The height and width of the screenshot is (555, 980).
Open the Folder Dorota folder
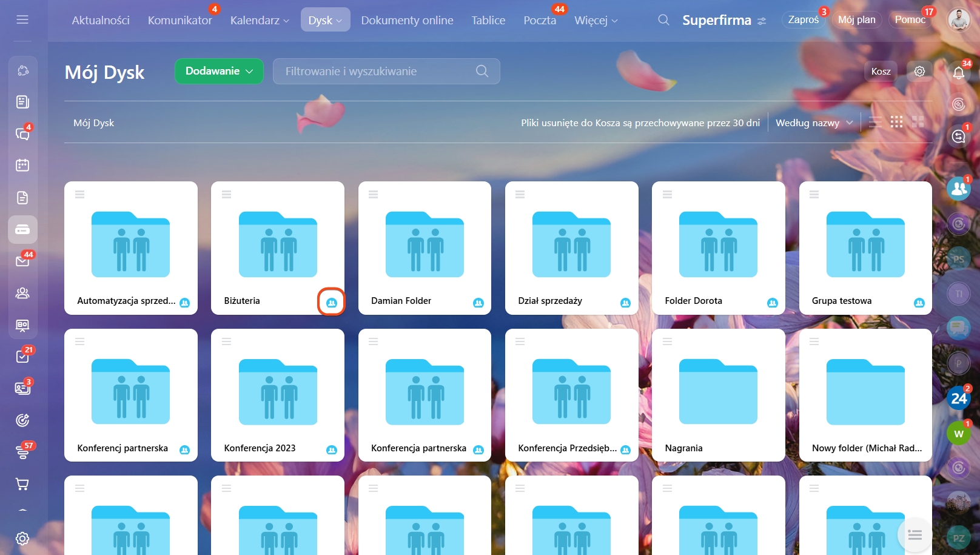(x=718, y=247)
